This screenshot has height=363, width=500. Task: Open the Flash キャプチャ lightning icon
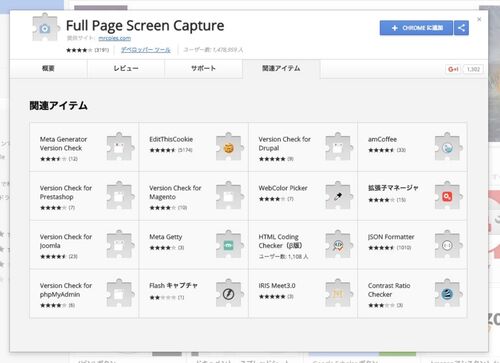(x=230, y=293)
